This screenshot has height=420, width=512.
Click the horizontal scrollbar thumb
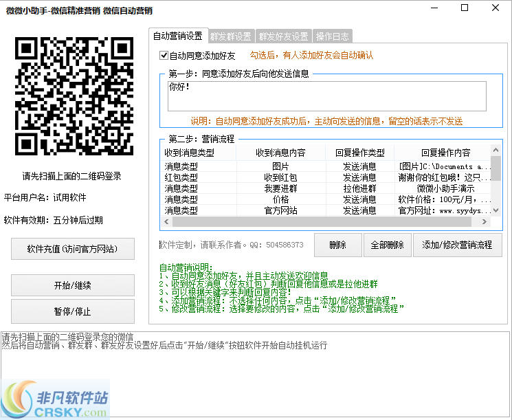(322, 222)
